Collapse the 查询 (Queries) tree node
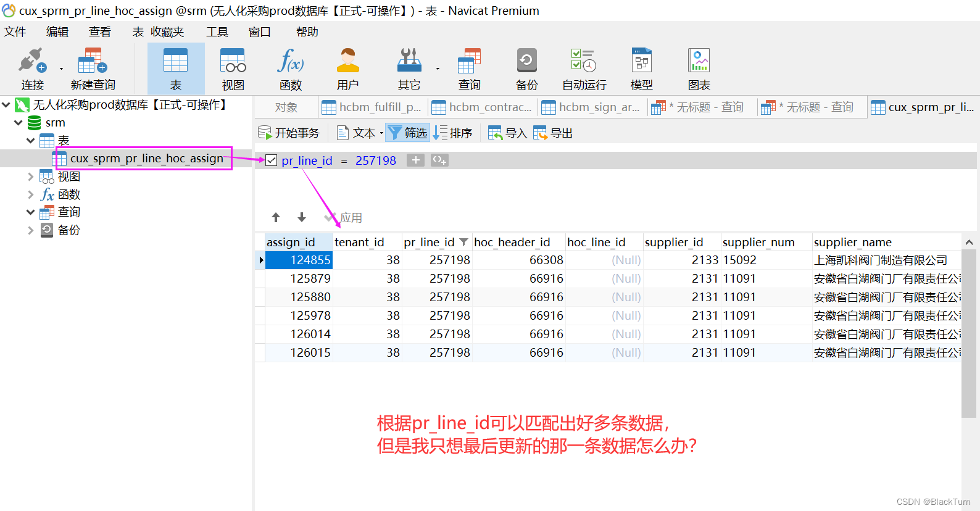This screenshot has height=511, width=980. click(x=31, y=212)
